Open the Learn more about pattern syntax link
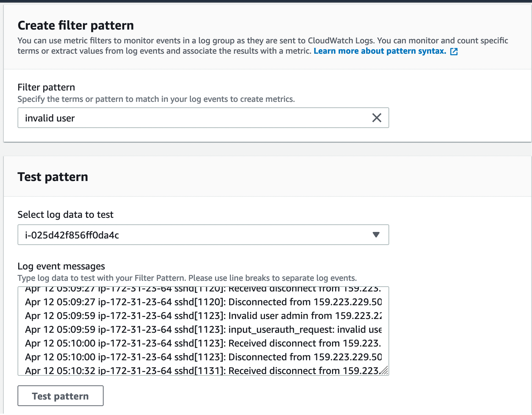532x415 pixels. [x=380, y=51]
